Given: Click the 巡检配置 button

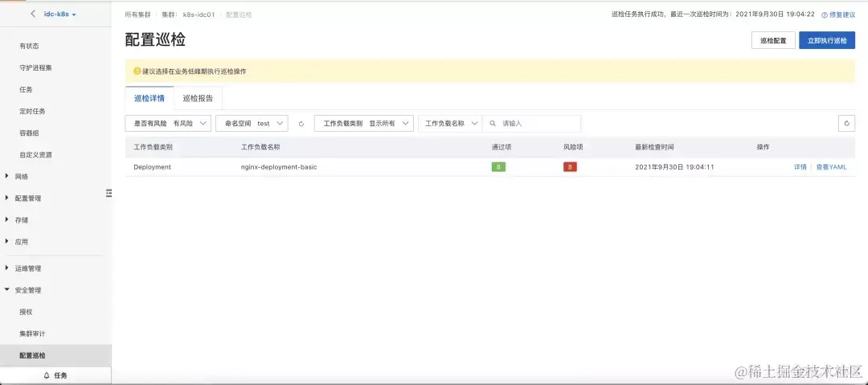Looking at the screenshot, I should point(773,40).
